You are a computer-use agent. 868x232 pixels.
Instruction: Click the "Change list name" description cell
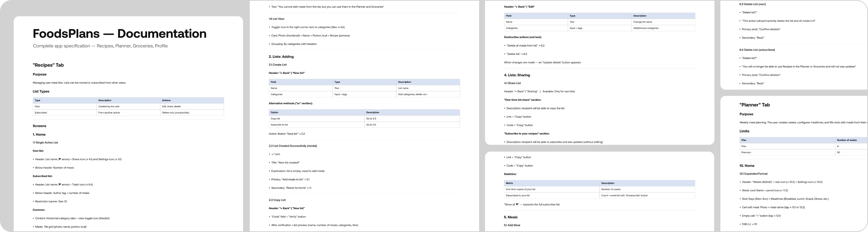[664, 22]
